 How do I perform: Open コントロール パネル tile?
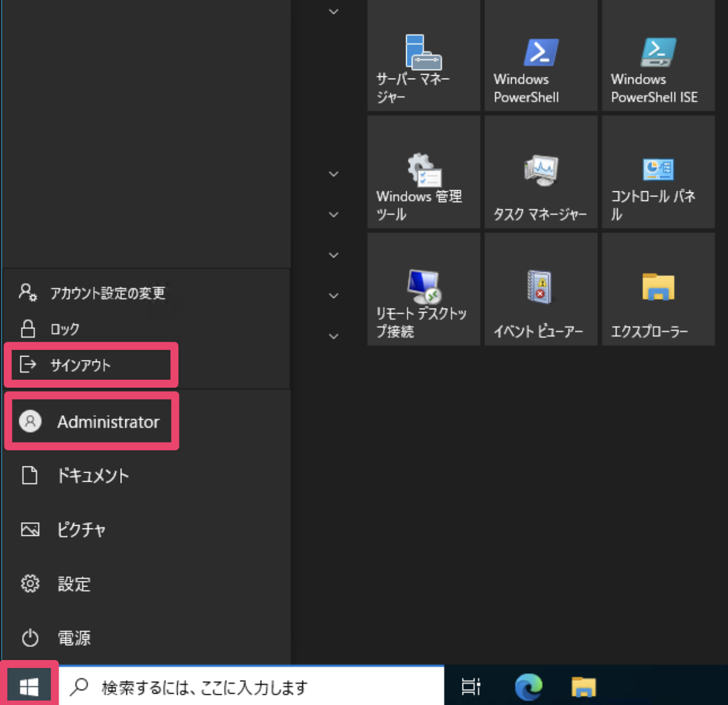657,173
